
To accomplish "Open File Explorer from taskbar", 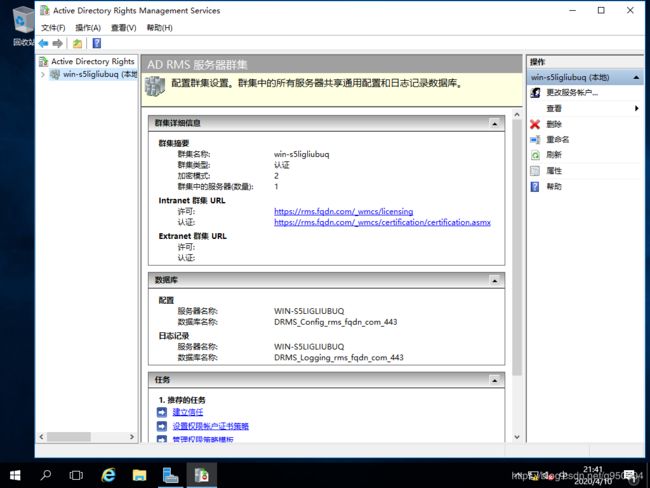I will click(139, 475).
